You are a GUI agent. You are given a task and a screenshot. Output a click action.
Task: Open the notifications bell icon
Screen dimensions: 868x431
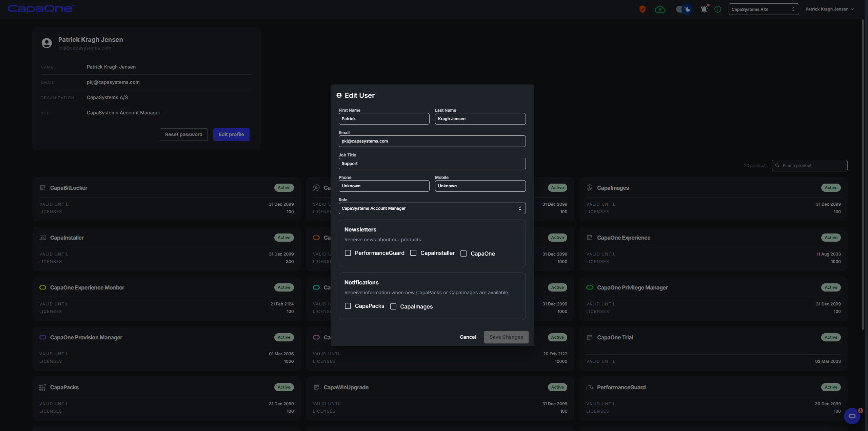704,9
